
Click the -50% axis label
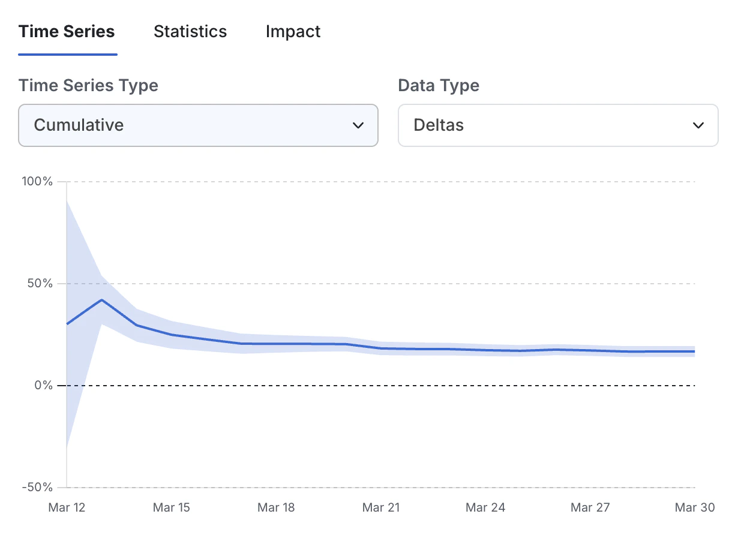(x=36, y=487)
